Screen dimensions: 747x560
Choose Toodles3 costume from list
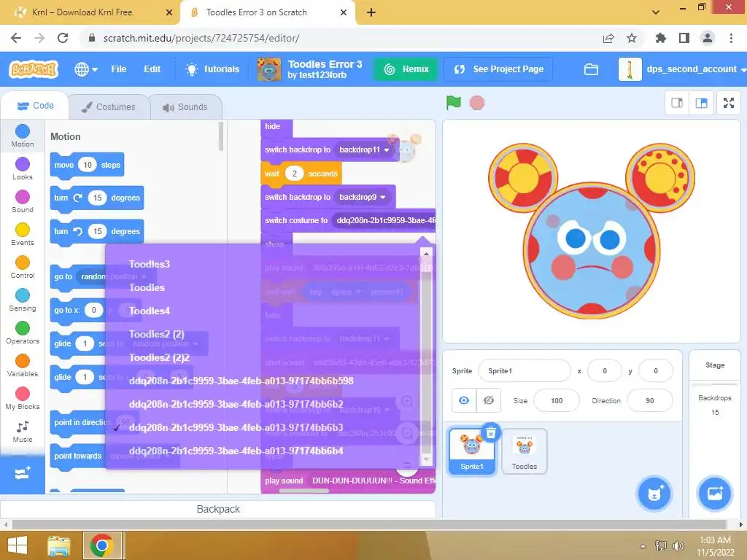coord(150,264)
